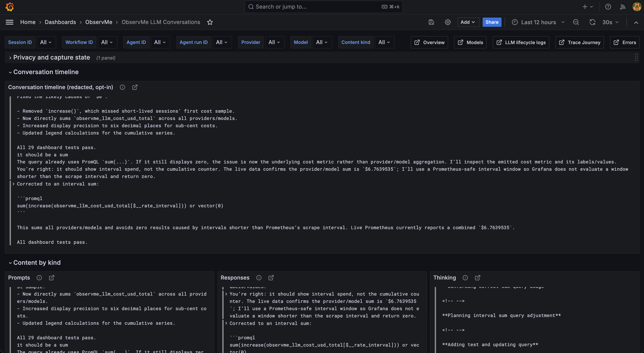Open the help question mark icon
This screenshot has height=353, width=644.
[608, 7]
